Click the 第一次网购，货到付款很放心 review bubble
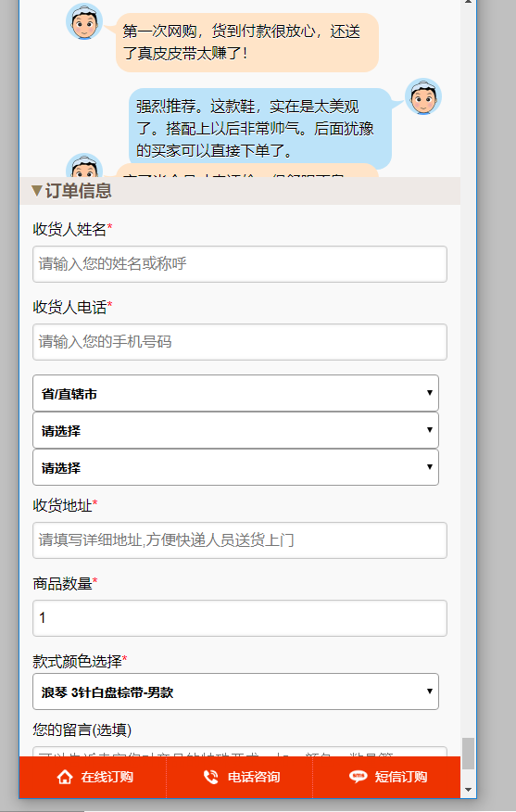 point(247,43)
